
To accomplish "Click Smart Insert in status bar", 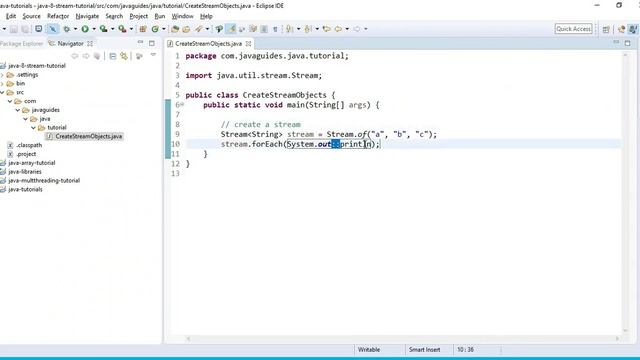I will click(x=424, y=350).
